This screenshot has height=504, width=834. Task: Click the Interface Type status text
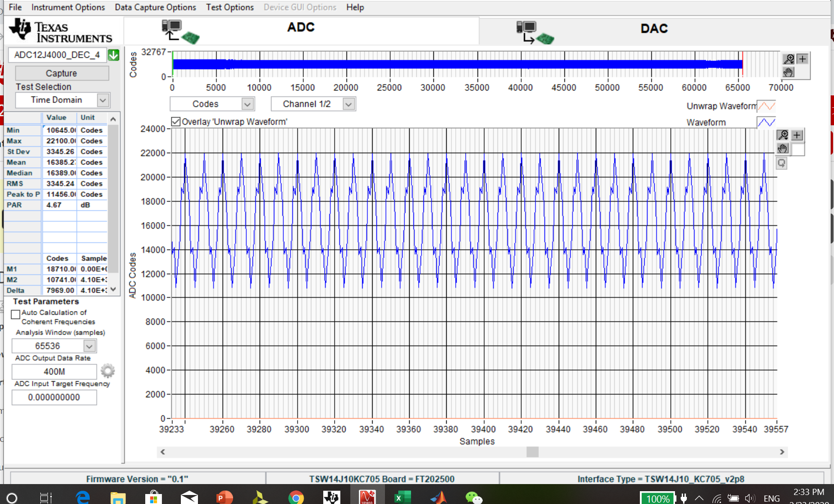point(661,479)
